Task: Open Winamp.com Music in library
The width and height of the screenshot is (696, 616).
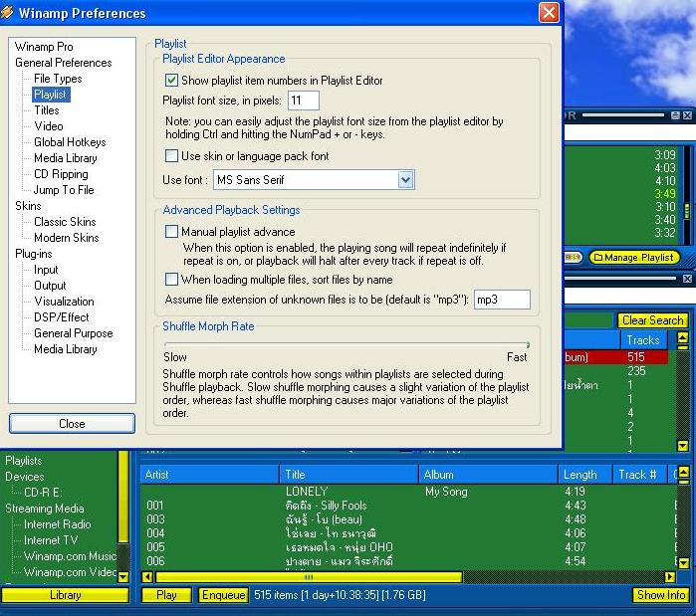Action: pyautogui.click(x=70, y=556)
